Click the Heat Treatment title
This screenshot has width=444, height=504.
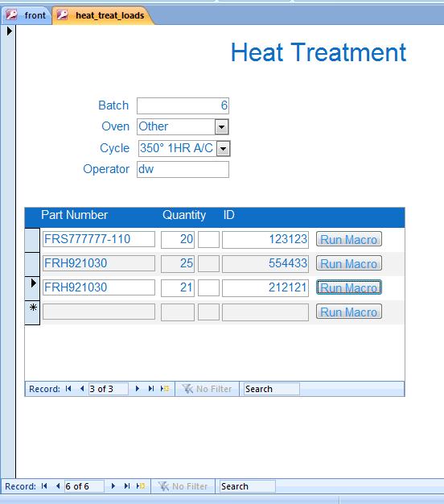pyautogui.click(x=319, y=52)
